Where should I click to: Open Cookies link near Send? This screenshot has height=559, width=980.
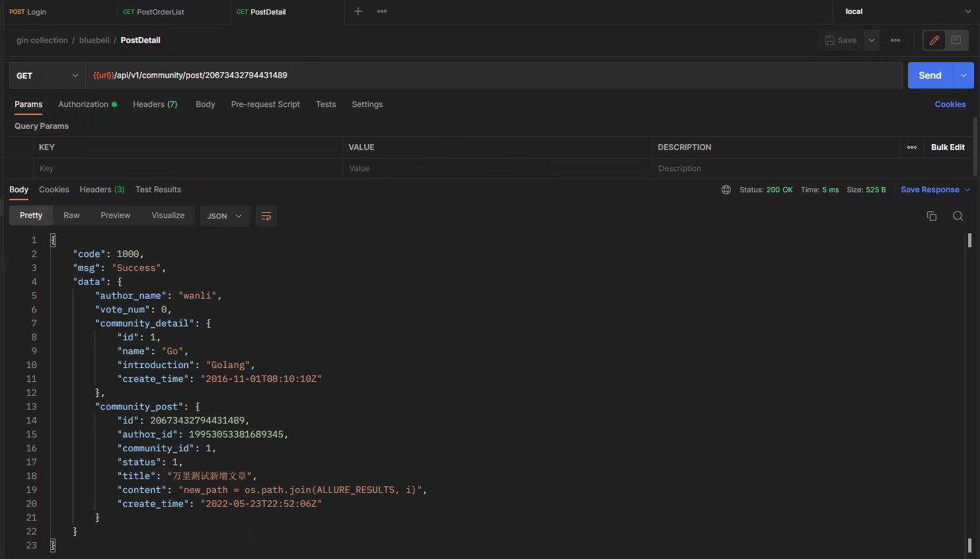click(x=950, y=104)
